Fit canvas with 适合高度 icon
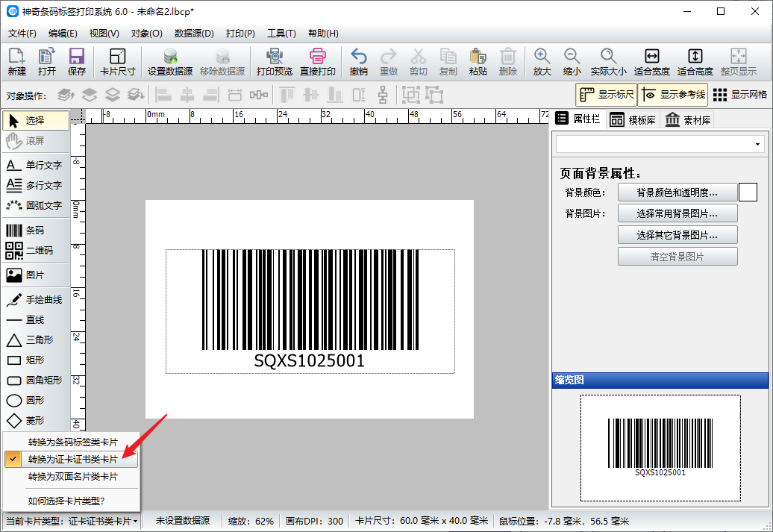 pos(695,62)
